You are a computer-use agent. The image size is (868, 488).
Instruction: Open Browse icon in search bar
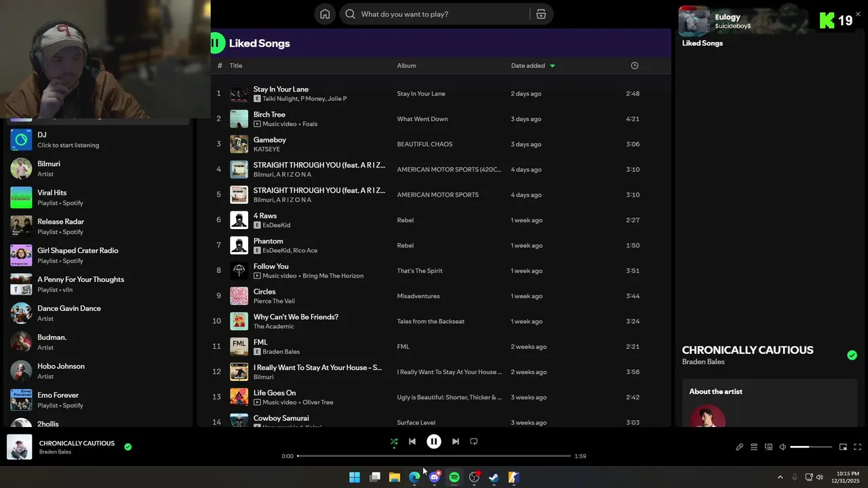(x=541, y=14)
